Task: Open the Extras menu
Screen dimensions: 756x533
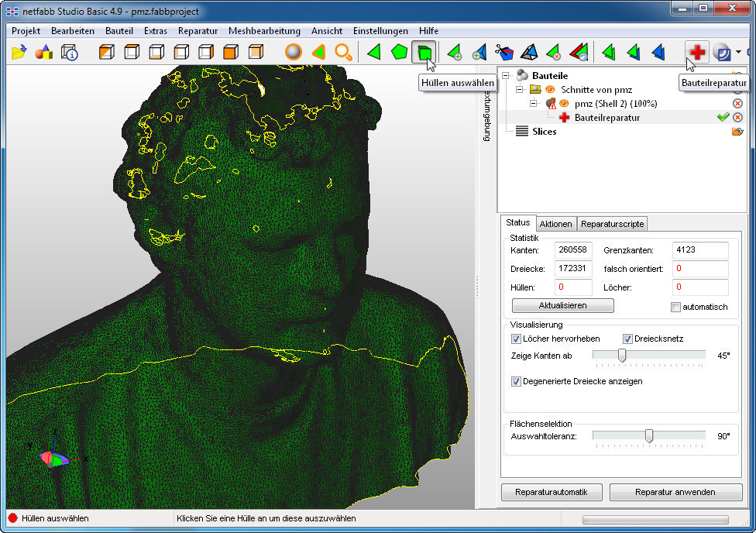Action: coord(155,31)
